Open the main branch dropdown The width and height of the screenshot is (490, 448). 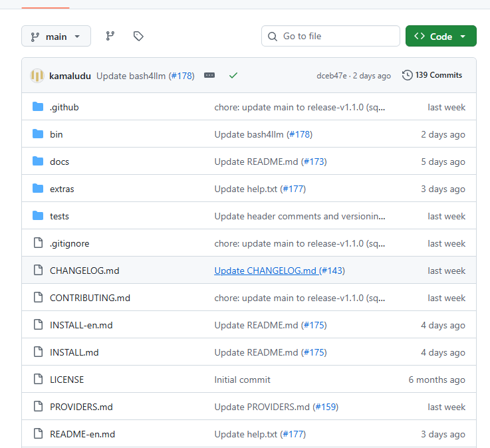pos(57,37)
